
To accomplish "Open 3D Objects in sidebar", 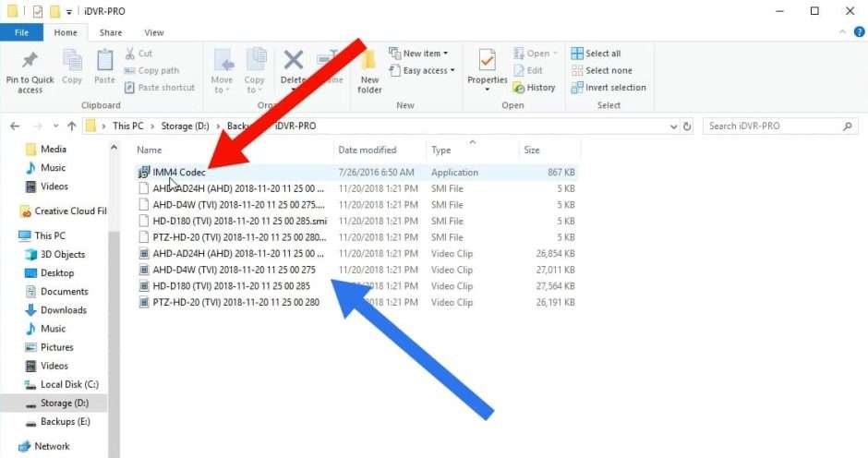I will (x=54, y=254).
